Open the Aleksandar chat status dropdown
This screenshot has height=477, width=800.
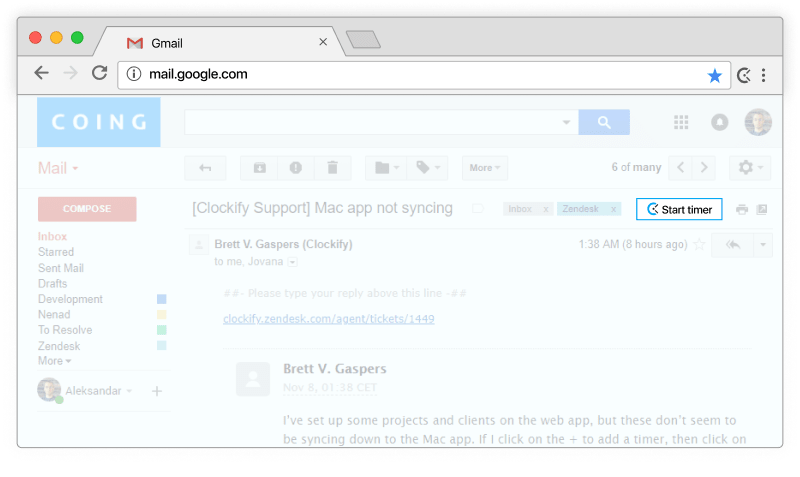click(x=129, y=391)
